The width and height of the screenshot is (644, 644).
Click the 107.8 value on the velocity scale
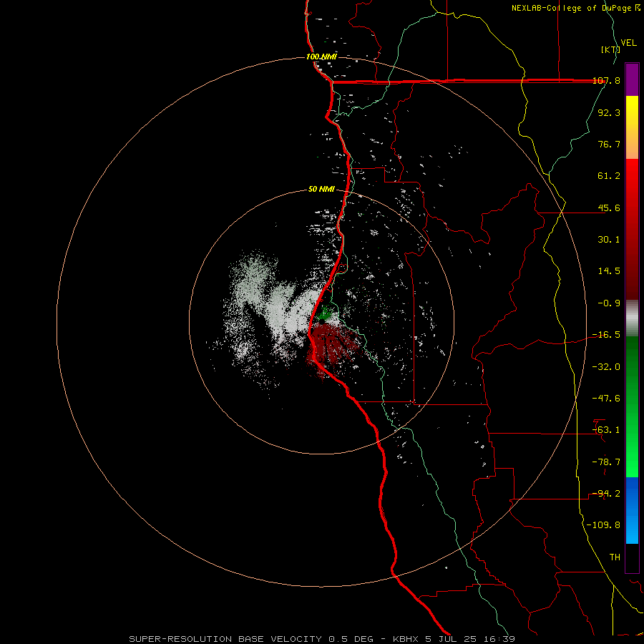point(607,80)
